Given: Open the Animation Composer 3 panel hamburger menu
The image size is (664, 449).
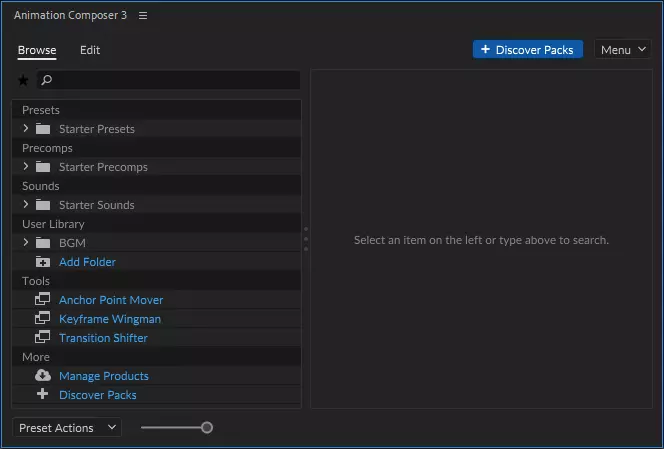Looking at the screenshot, I should (x=143, y=15).
